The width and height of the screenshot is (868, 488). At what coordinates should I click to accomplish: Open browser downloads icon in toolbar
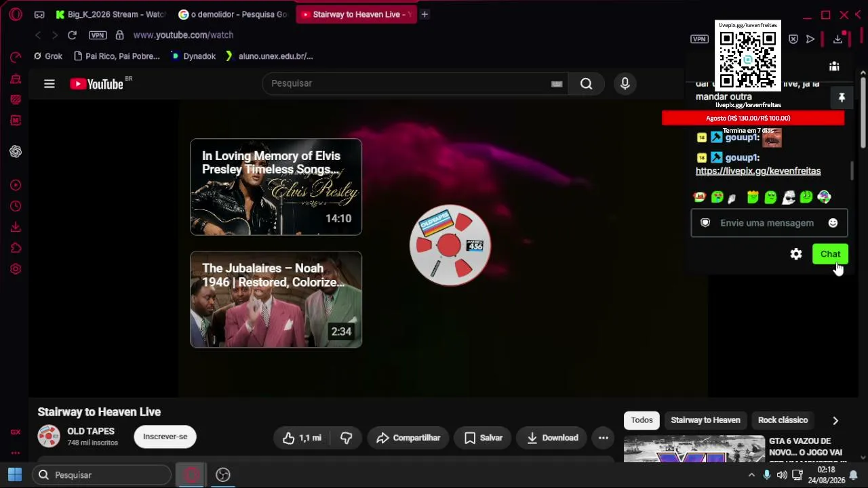tap(838, 39)
